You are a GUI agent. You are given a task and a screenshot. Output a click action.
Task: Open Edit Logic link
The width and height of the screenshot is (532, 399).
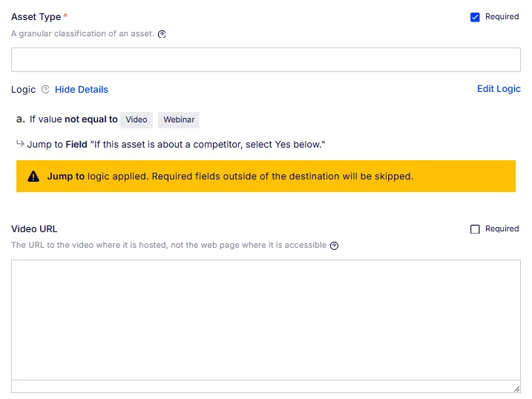pyautogui.click(x=499, y=89)
